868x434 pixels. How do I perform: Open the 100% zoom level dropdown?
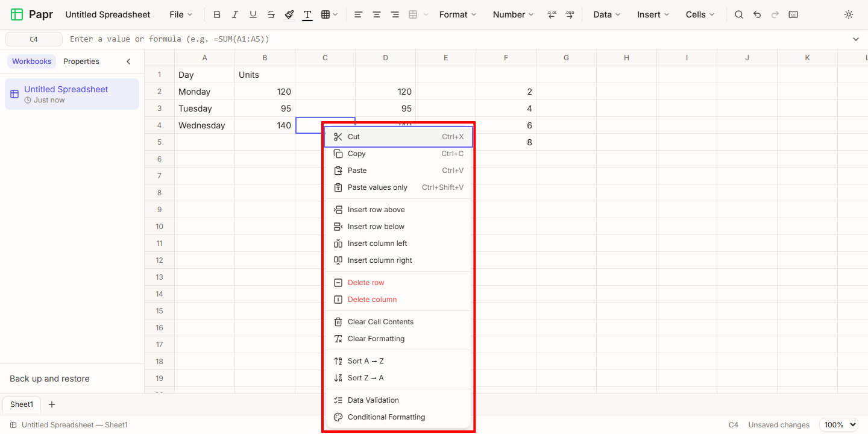point(838,425)
